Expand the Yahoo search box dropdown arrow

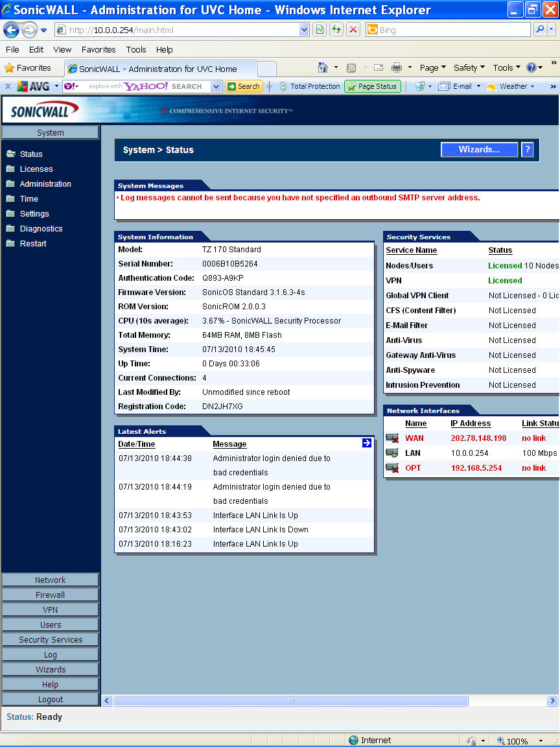216,86
